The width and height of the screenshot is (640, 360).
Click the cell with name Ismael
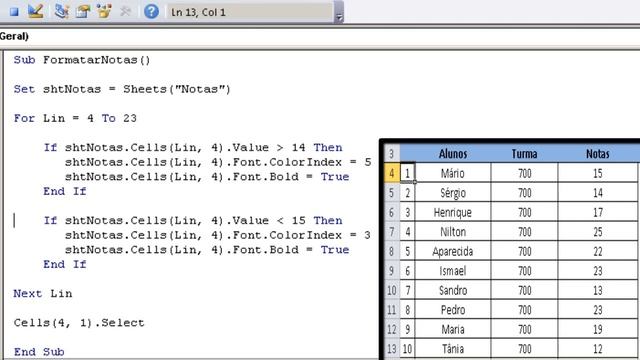click(x=453, y=271)
